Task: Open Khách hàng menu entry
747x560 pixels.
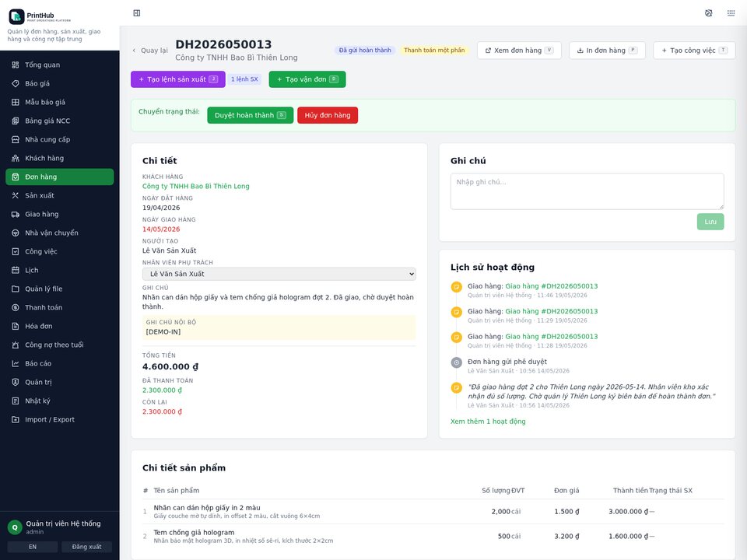Action: 60,158
